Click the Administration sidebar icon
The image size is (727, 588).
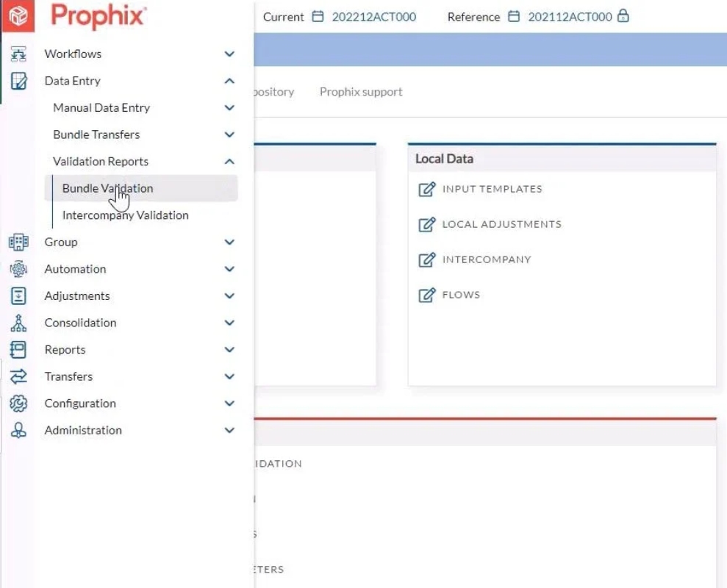(x=18, y=430)
